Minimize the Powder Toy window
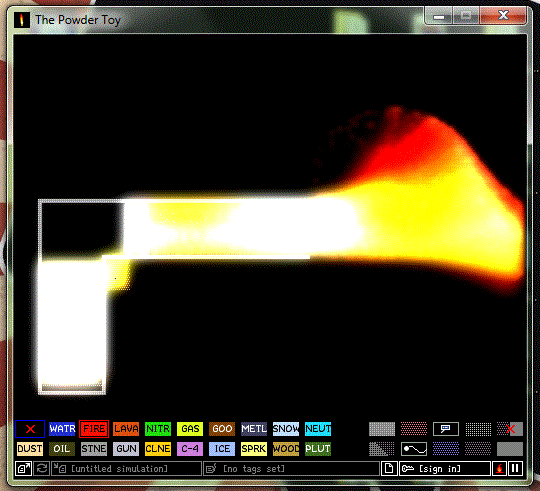Screen dimensions: 540x491 [x=439, y=16]
